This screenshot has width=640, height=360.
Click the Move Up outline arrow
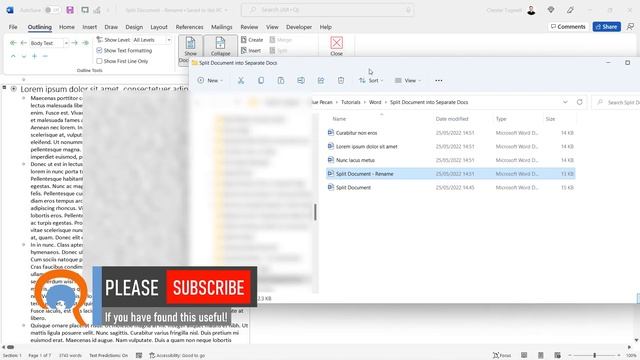(13, 56)
